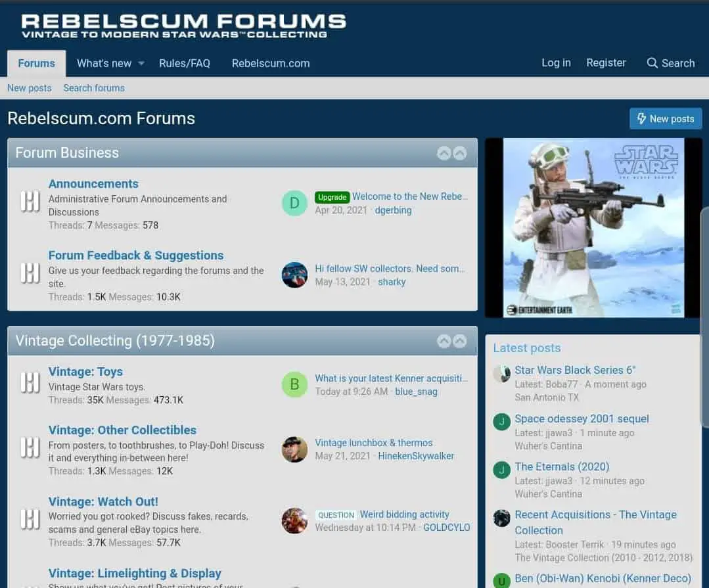Select the Forums tab
709x588 pixels.
(37, 63)
